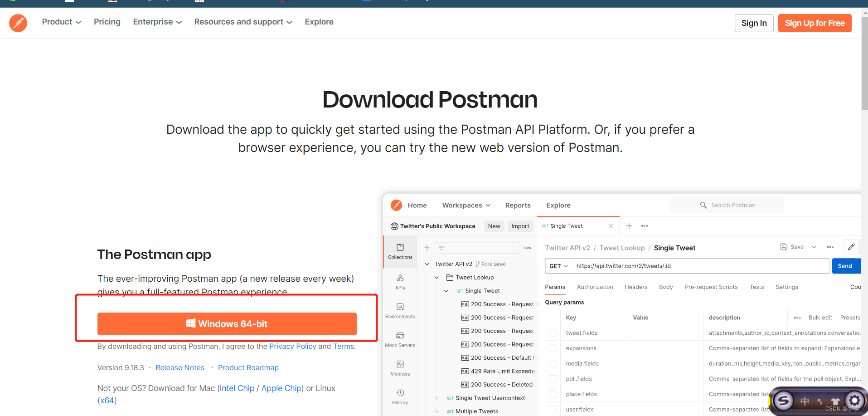Open tab bar more options ellipsis
Screen dimensions: 868x416
[x=644, y=226]
